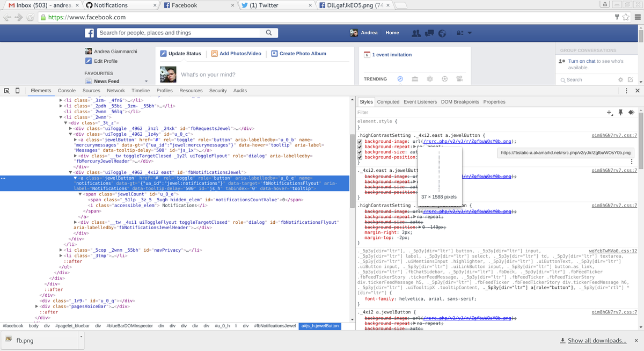Viewport: 644px width, 351px height.
Task: Collapse the span jewelCount node
Action: click(80, 194)
